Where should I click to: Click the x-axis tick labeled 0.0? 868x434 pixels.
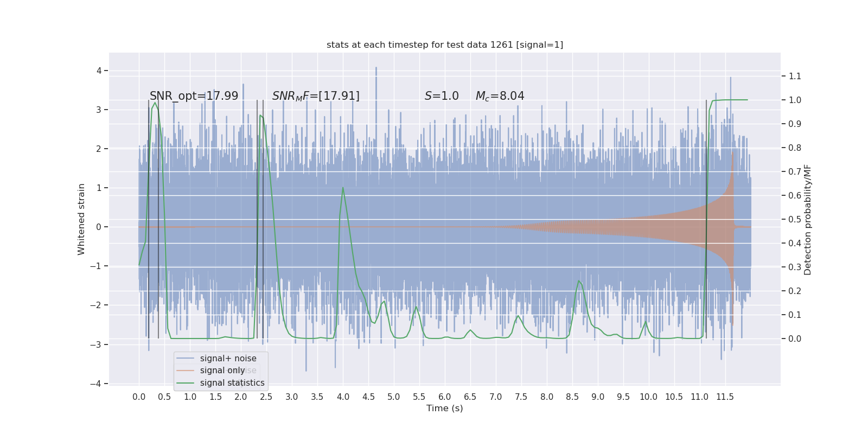(139, 397)
